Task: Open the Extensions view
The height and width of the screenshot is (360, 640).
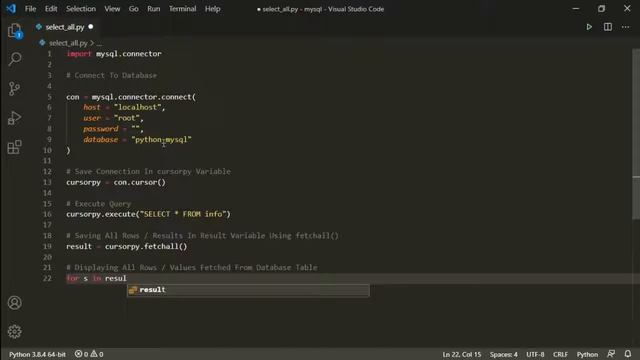Action: (15, 147)
